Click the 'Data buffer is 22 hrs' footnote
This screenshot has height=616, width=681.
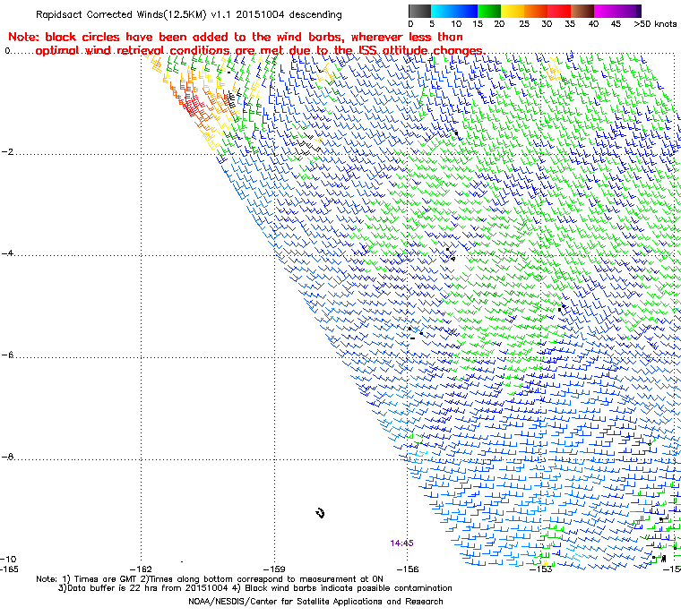pyautogui.click(x=255, y=588)
